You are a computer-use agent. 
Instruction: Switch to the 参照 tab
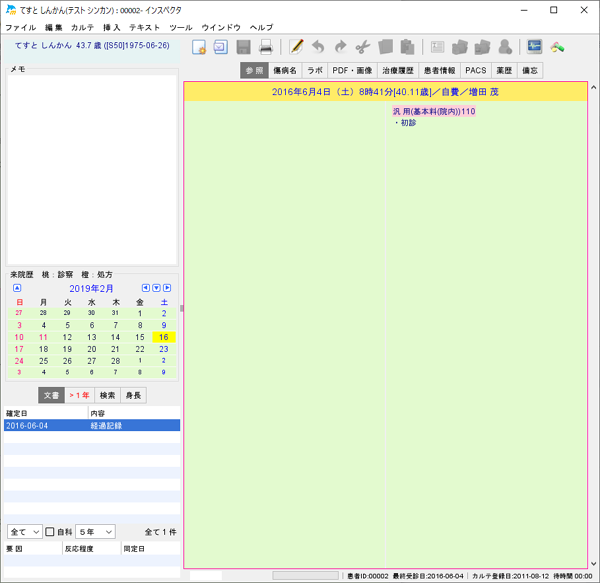[x=254, y=70]
